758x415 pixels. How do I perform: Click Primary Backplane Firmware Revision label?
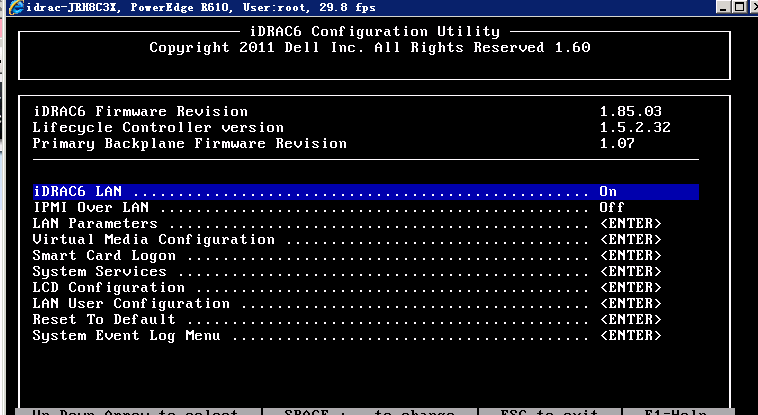[x=190, y=144]
